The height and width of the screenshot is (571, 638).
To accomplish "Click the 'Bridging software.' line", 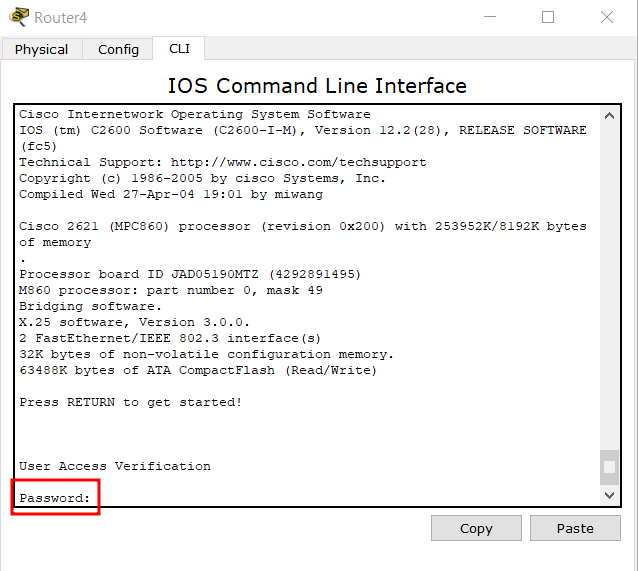I will 90,306.
